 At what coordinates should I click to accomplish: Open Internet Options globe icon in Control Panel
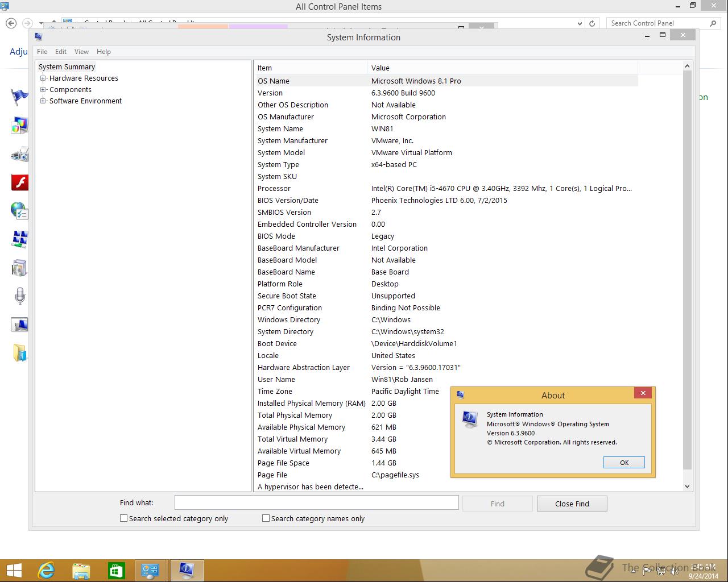[x=19, y=211]
